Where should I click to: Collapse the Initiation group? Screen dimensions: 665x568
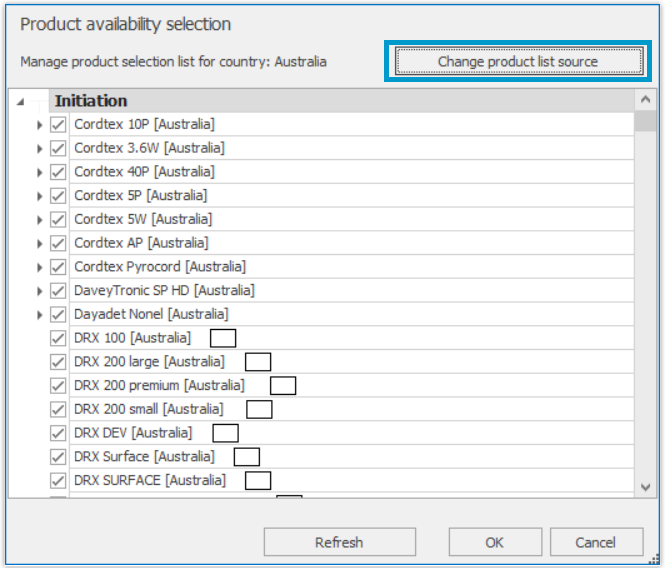coord(20,102)
